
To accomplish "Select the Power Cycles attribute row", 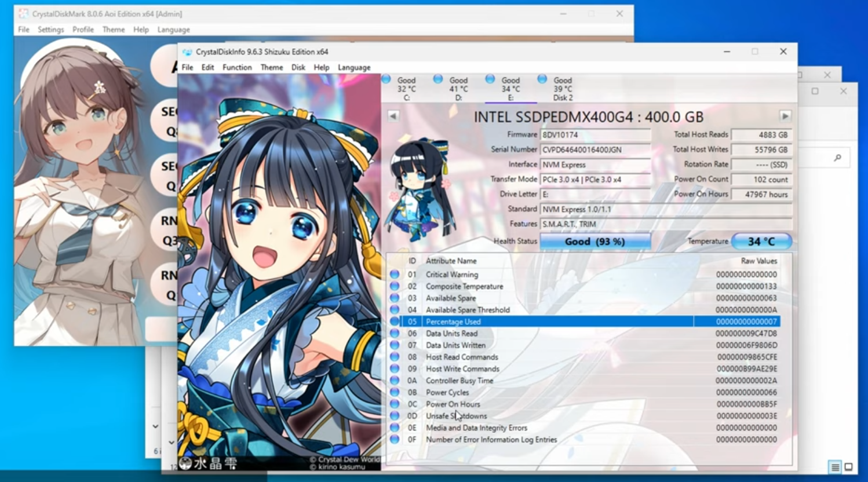I will click(x=583, y=392).
